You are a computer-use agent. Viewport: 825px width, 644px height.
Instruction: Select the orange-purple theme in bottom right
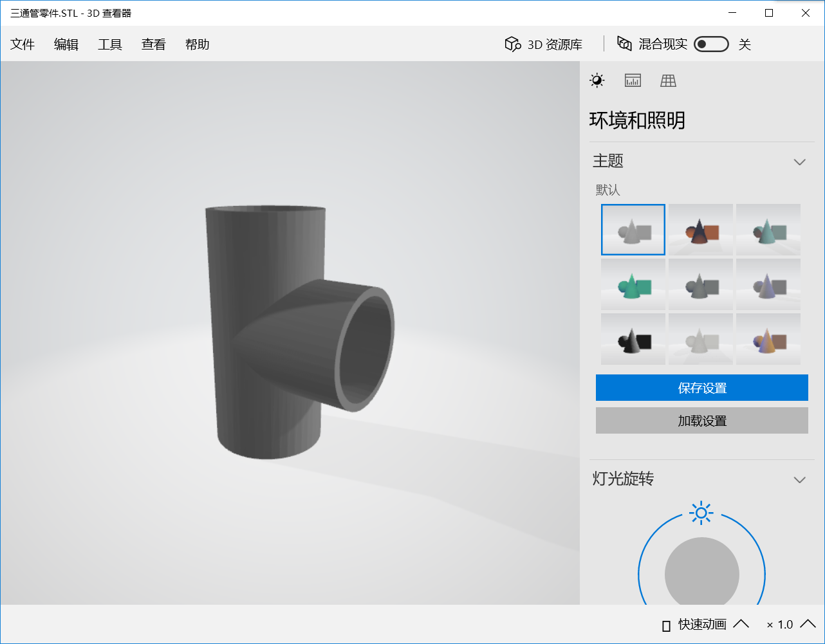pyautogui.click(x=768, y=338)
